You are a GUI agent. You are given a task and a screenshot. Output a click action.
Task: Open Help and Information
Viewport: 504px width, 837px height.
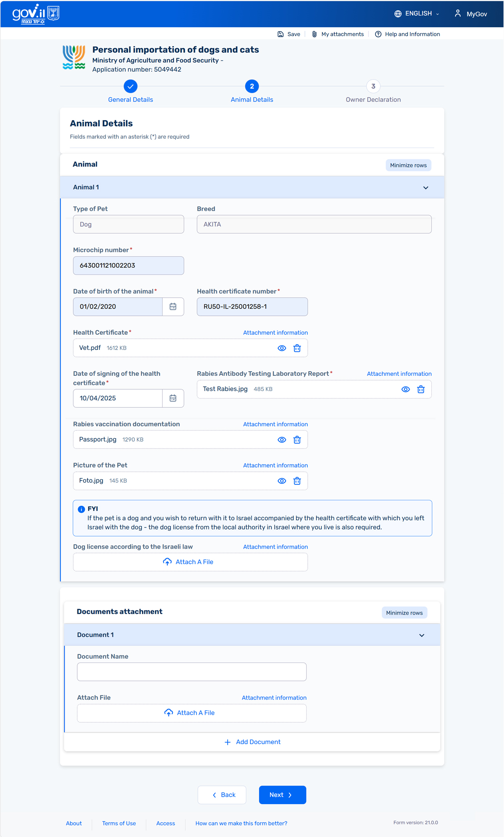pyautogui.click(x=407, y=34)
